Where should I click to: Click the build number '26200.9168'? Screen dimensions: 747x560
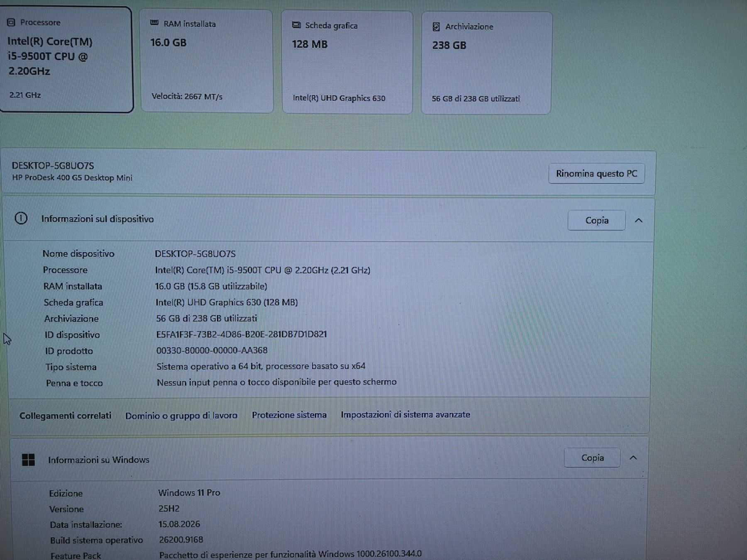(x=181, y=540)
